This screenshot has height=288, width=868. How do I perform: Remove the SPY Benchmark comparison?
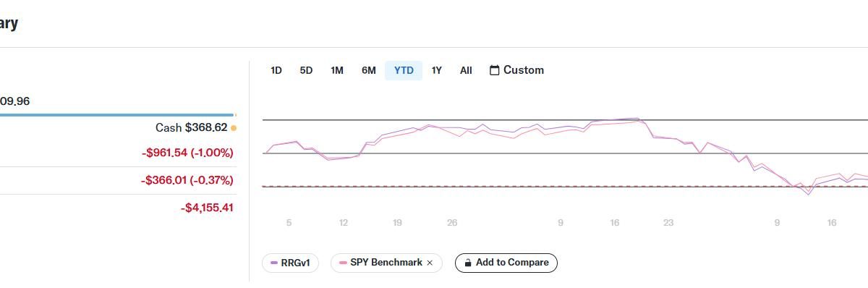(x=430, y=263)
